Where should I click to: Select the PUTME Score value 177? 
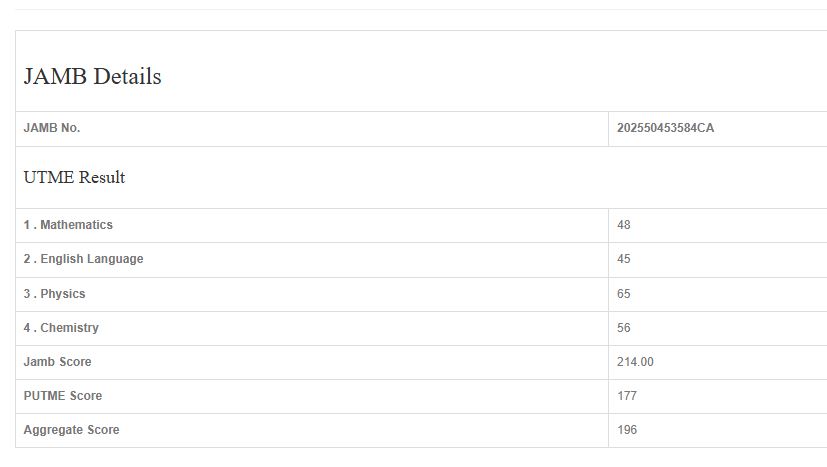click(x=627, y=396)
